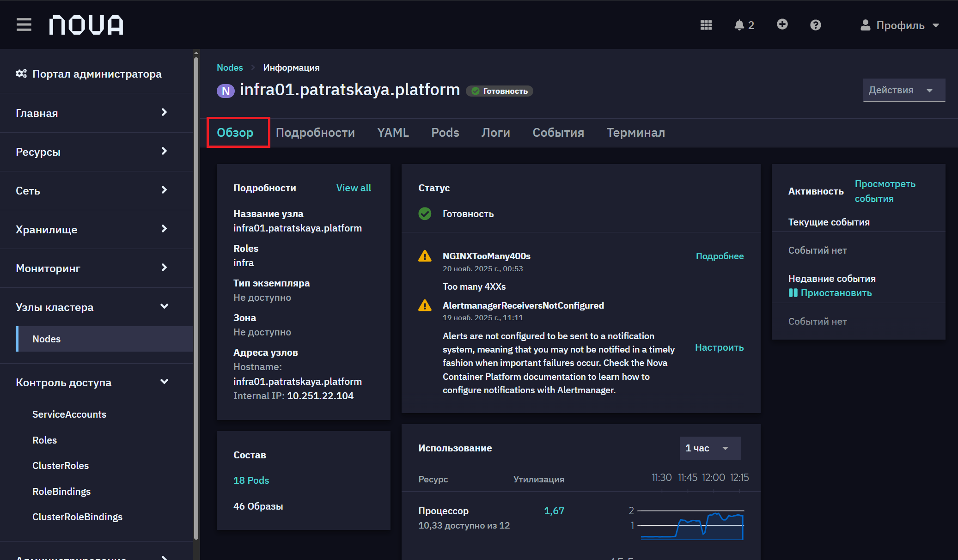Select Nodes in the sidebar
The height and width of the screenshot is (560, 958).
[104, 339]
